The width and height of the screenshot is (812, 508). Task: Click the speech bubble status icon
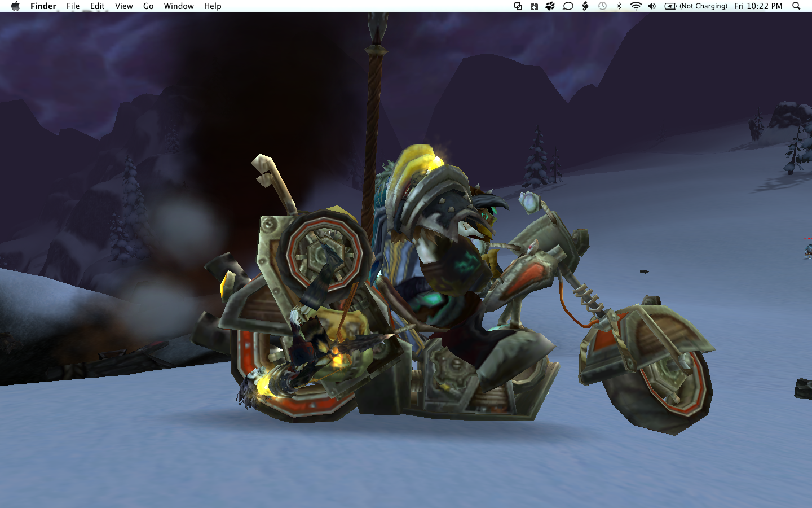pos(568,6)
